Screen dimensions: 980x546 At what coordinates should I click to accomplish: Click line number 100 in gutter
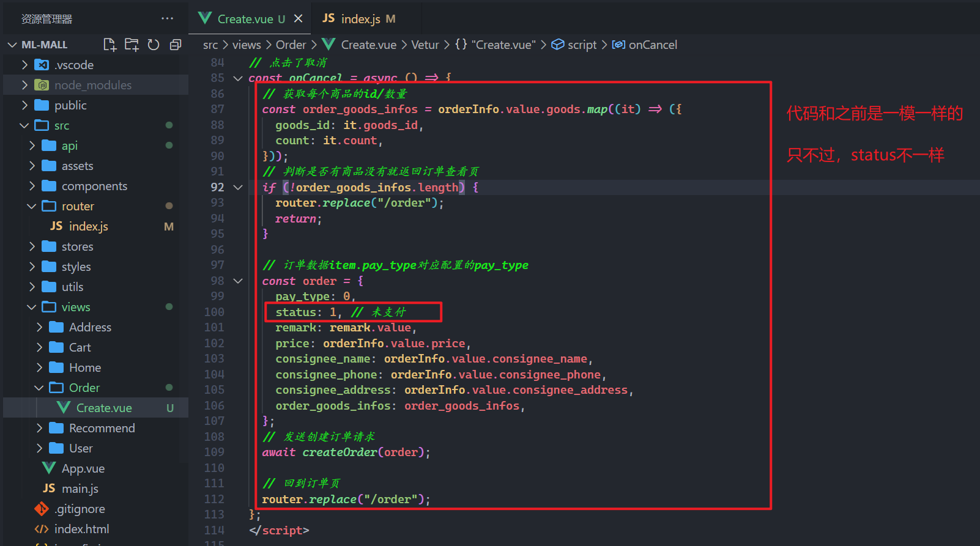(x=214, y=312)
